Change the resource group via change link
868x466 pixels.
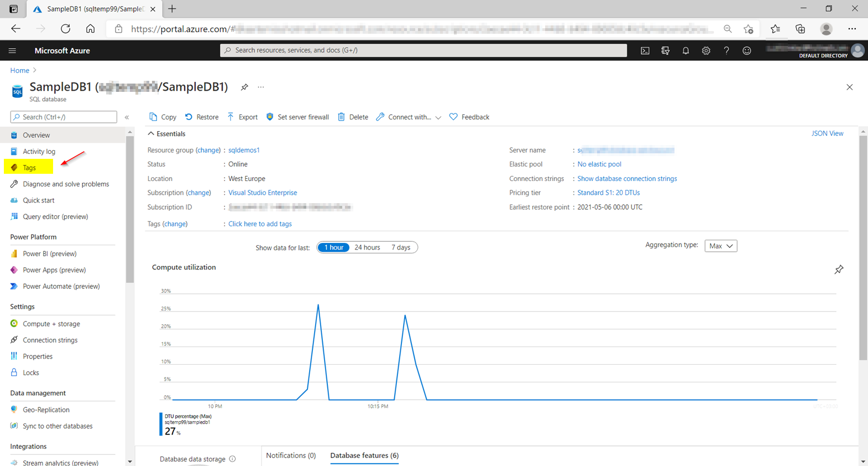point(208,150)
